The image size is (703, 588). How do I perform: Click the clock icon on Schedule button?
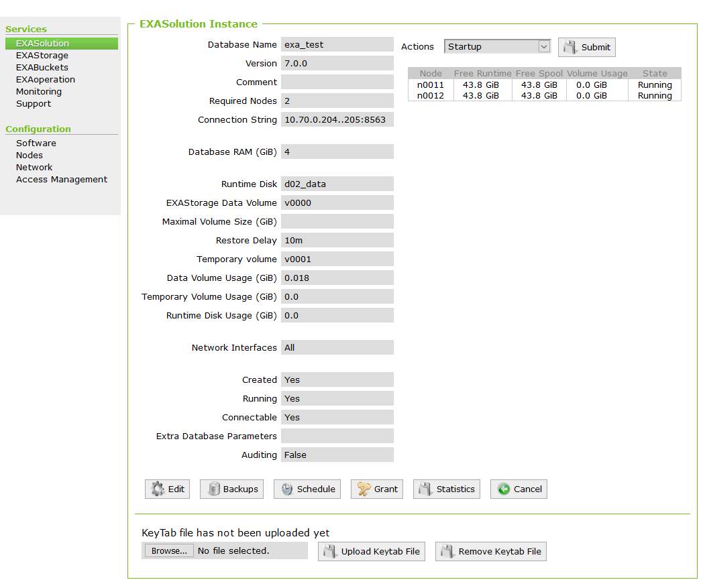[x=287, y=489]
